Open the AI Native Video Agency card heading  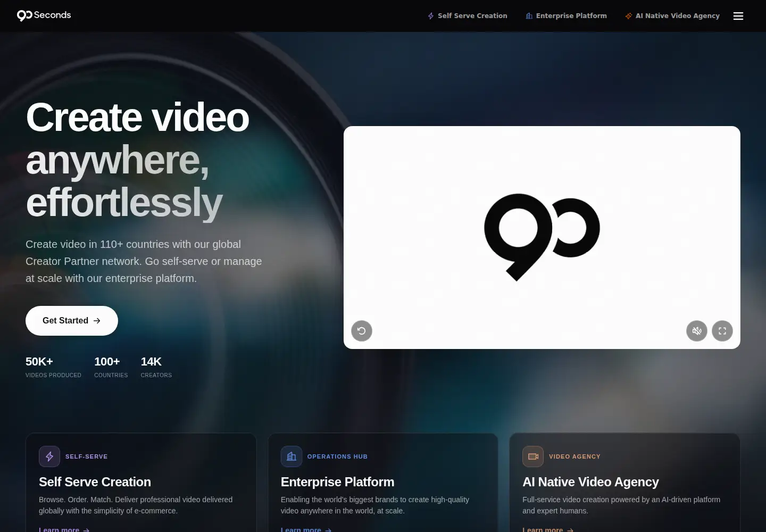click(x=590, y=482)
